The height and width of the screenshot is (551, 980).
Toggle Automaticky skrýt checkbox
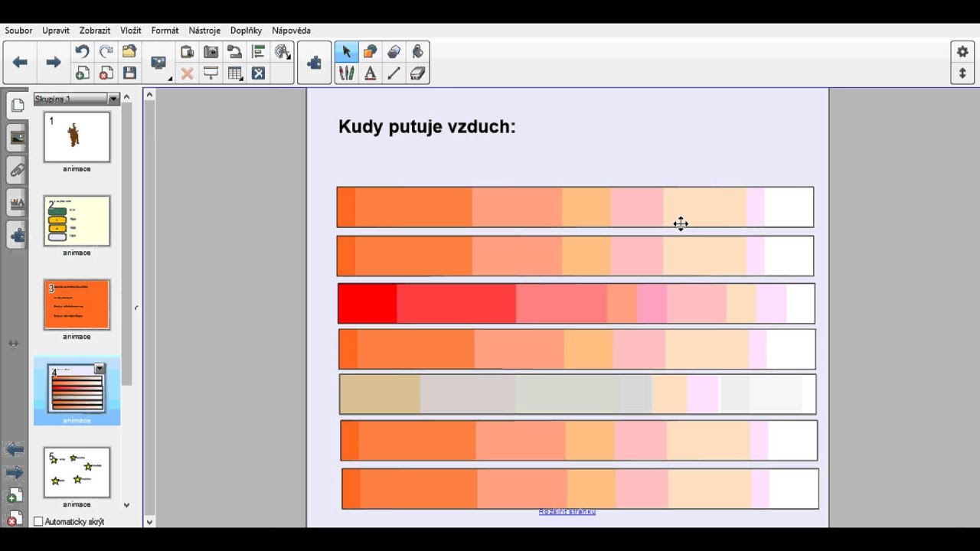tap(38, 522)
